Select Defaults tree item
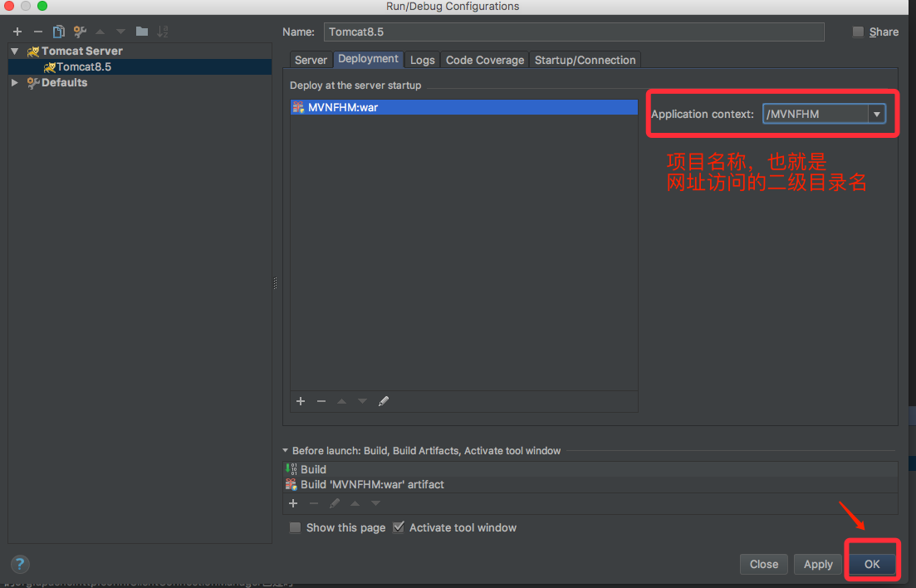The image size is (916, 588). (140, 83)
